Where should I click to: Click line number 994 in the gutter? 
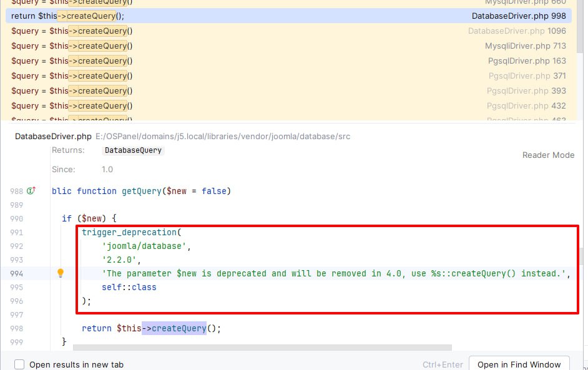[x=16, y=274]
